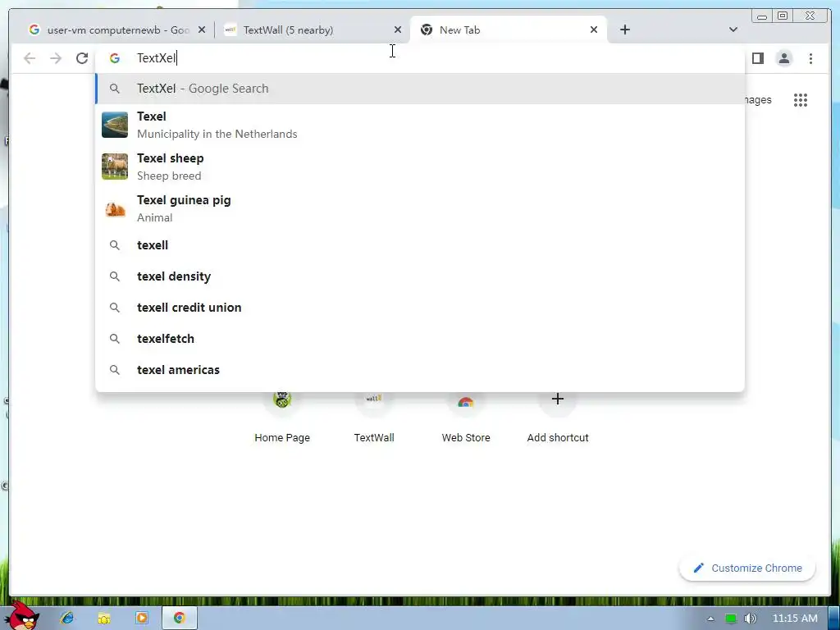Click the Customize Chrome button
Image resolution: width=840 pixels, height=630 pixels.
(747, 568)
